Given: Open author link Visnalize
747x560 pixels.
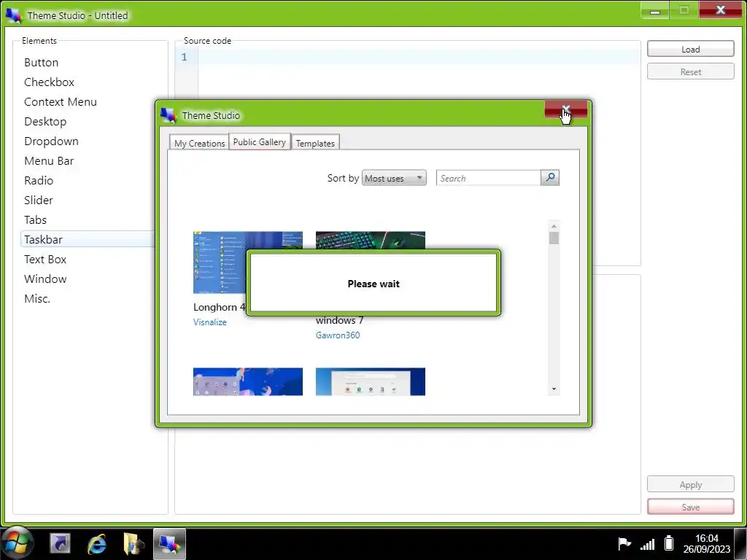Looking at the screenshot, I should pyautogui.click(x=210, y=322).
